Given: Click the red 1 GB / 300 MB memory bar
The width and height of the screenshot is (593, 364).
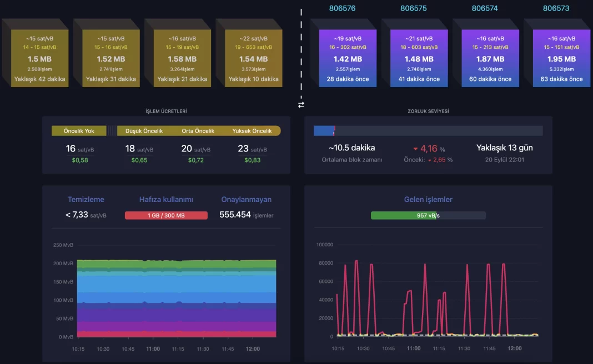Looking at the screenshot, I should [x=166, y=215].
